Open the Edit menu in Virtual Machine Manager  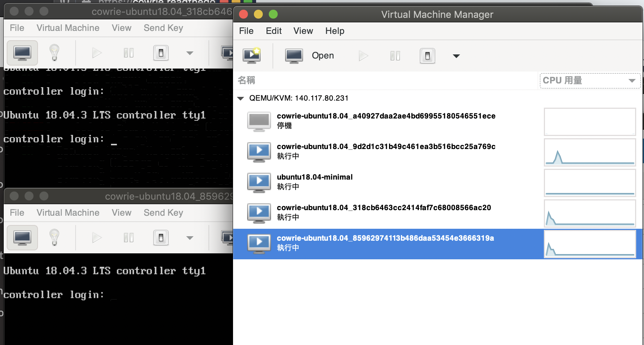[x=274, y=31]
